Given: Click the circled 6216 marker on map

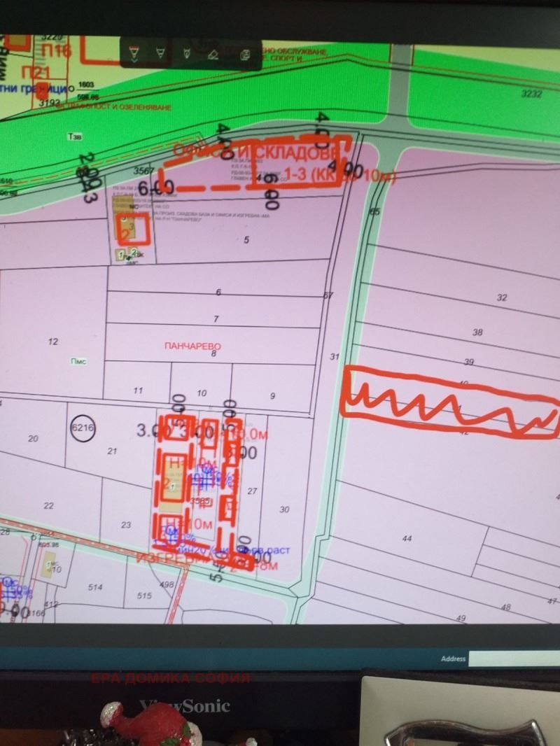Looking at the screenshot, I should pos(83,426).
